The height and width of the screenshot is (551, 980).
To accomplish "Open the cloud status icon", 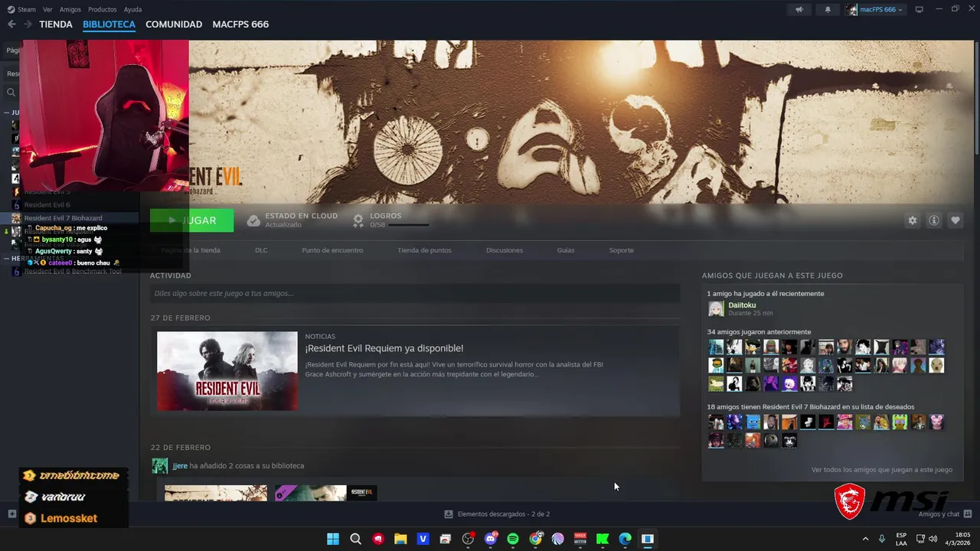I will click(x=253, y=220).
